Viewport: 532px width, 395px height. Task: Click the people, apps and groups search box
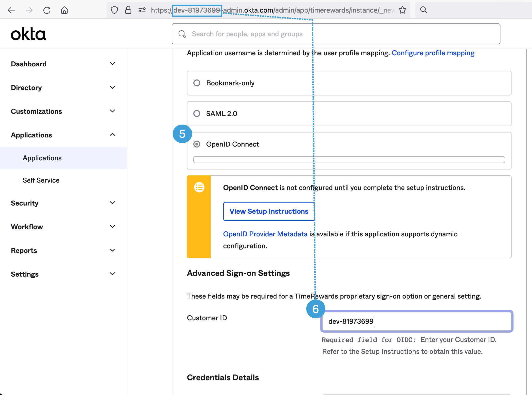point(335,34)
